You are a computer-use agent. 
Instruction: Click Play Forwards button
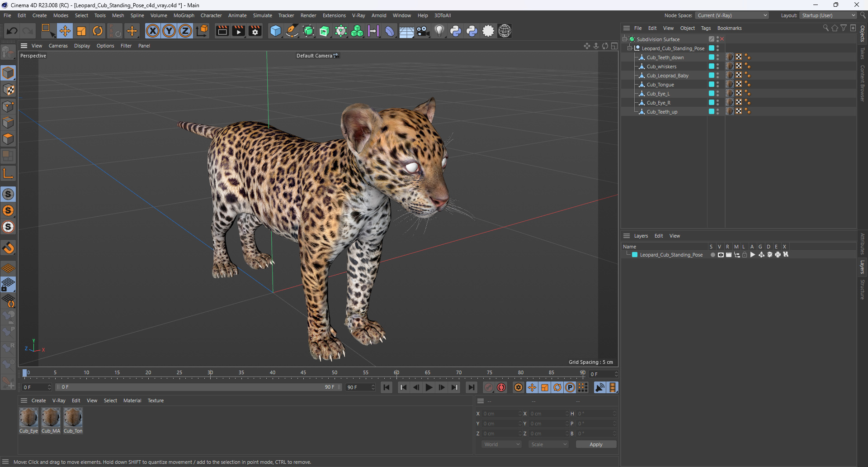(x=429, y=387)
